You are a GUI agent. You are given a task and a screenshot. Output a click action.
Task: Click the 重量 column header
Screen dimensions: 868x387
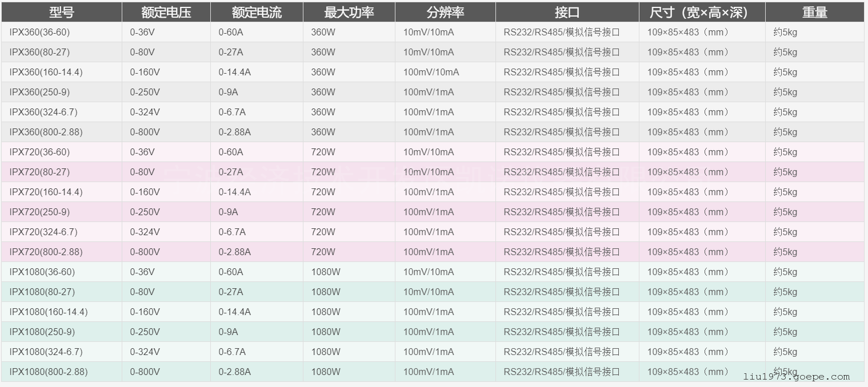pos(814,13)
